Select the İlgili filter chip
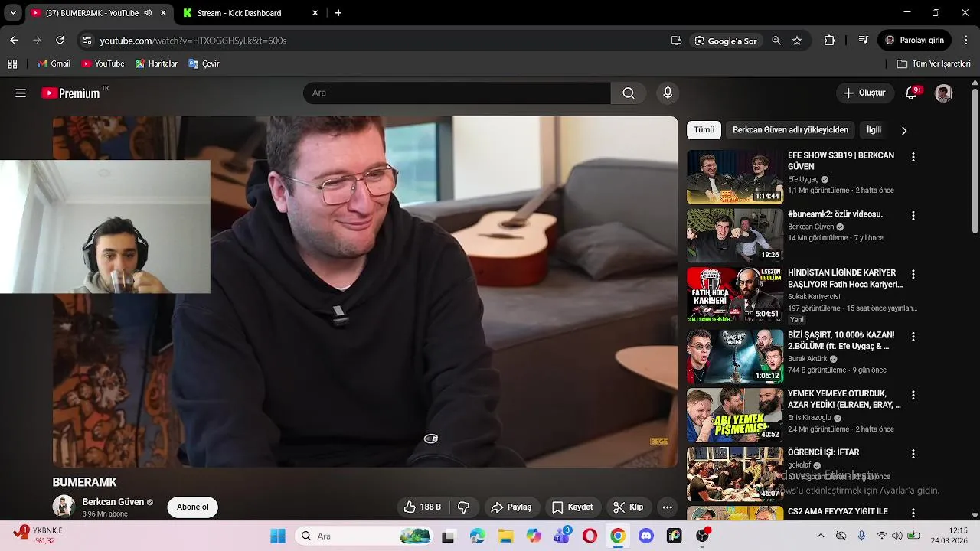This screenshot has width=980, height=551. (x=874, y=130)
